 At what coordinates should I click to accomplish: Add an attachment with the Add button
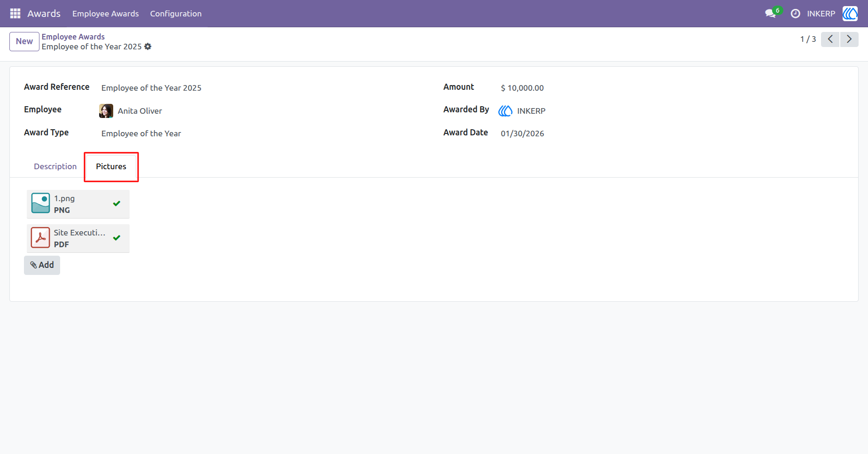[x=42, y=265]
